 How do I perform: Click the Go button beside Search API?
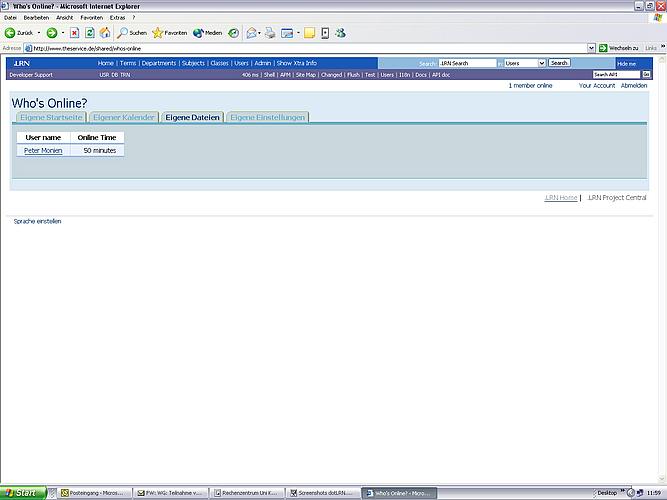click(x=646, y=74)
